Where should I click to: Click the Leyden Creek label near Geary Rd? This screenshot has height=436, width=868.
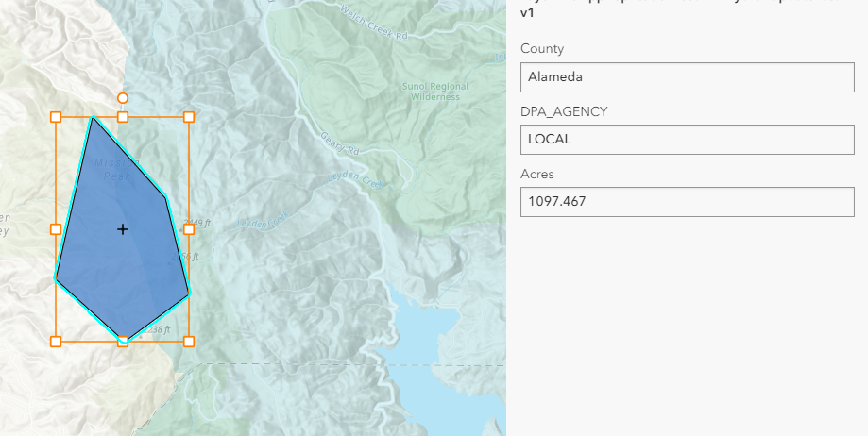pos(354,179)
